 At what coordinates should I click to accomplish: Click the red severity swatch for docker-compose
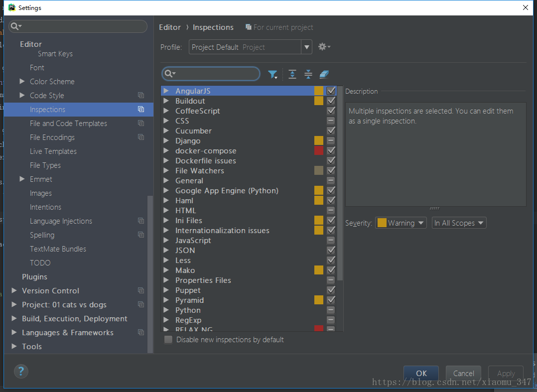[x=318, y=150]
